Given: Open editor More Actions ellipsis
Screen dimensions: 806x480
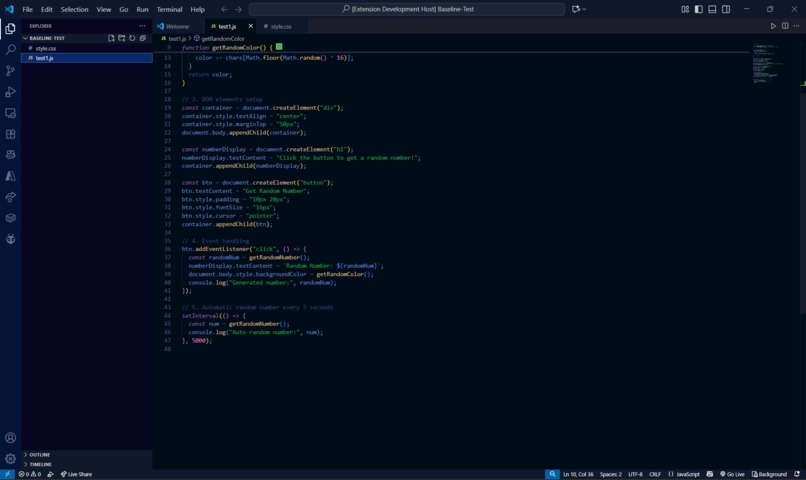Looking at the screenshot, I should [796, 26].
